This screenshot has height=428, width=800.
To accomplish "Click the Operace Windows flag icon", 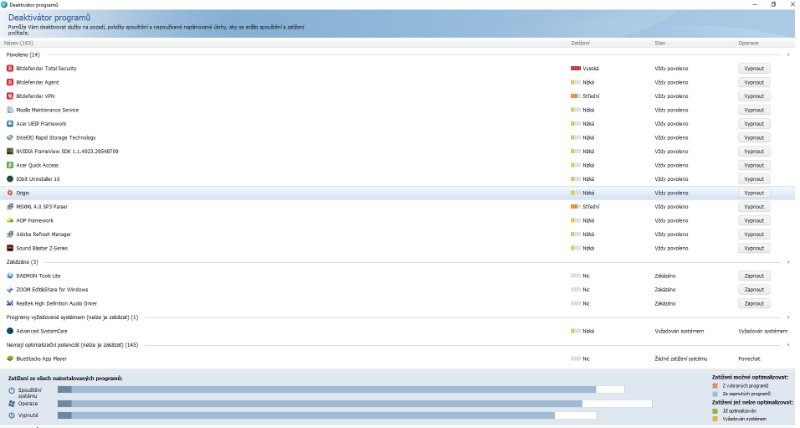I will [12, 404].
